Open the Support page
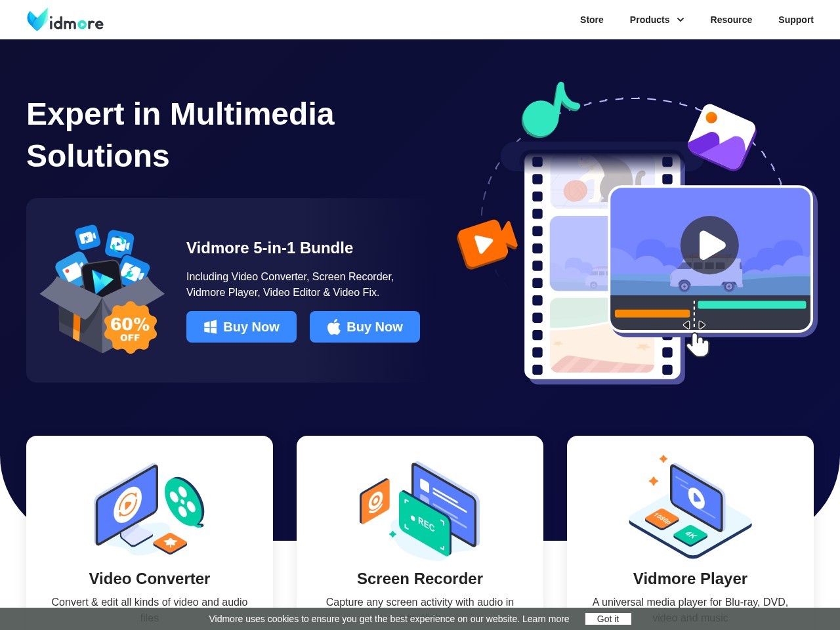The image size is (840, 630). point(795,20)
